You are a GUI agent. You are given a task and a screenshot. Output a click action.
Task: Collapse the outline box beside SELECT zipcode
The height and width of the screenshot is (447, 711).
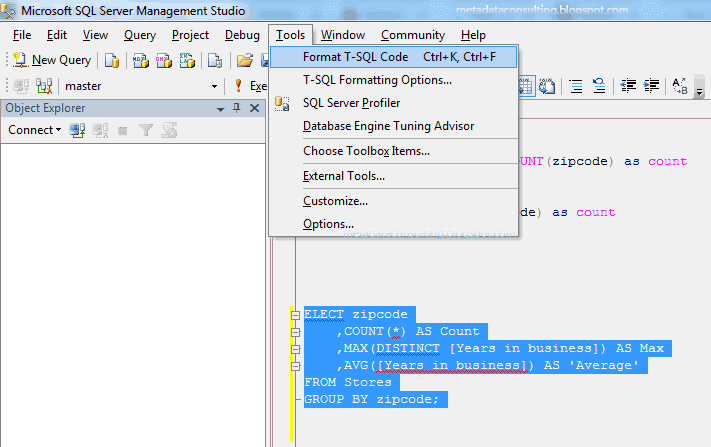(x=295, y=316)
